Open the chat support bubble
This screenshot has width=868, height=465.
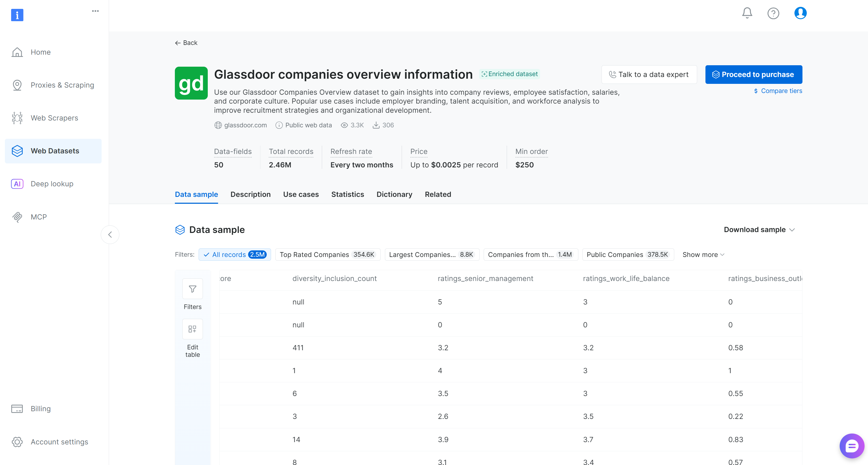click(x=851, y=446)
